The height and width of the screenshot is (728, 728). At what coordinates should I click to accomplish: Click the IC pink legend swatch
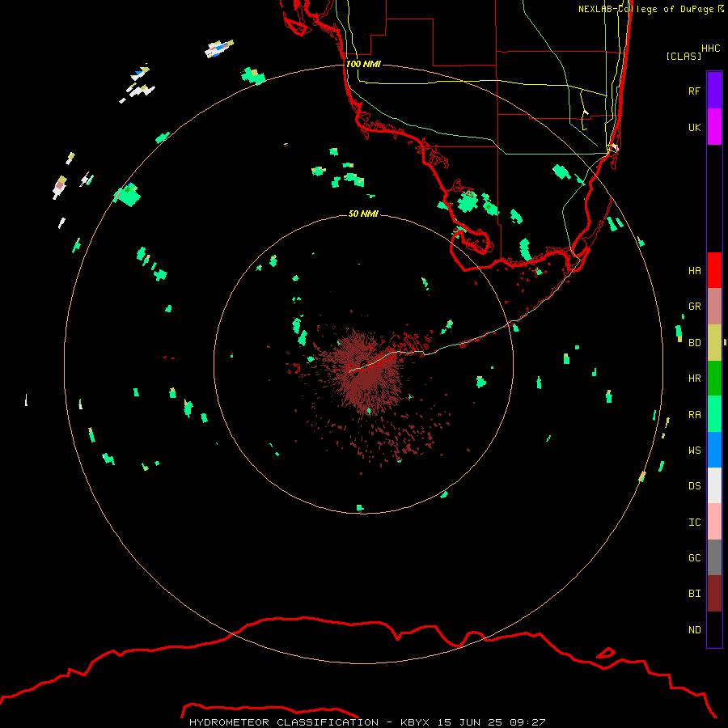pyautogui.click(x=714, y=522)
